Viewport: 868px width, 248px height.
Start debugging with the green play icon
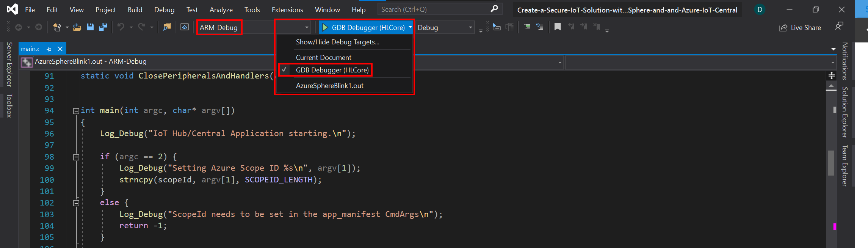pyautogui.click(x=325, y=27)
